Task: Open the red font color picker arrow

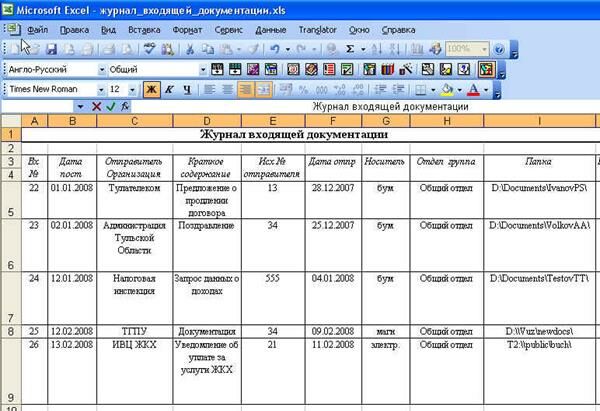Action: coord(486,89)
